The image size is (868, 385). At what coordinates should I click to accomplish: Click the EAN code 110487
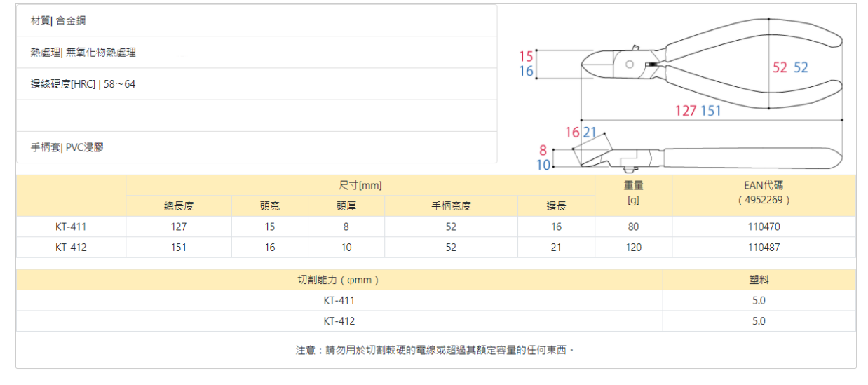point(764,247)
